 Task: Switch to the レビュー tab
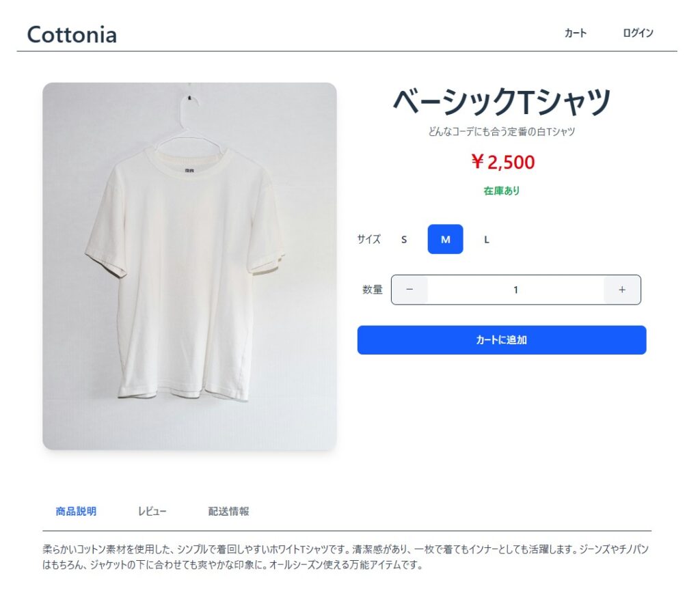tap(152, 511)
